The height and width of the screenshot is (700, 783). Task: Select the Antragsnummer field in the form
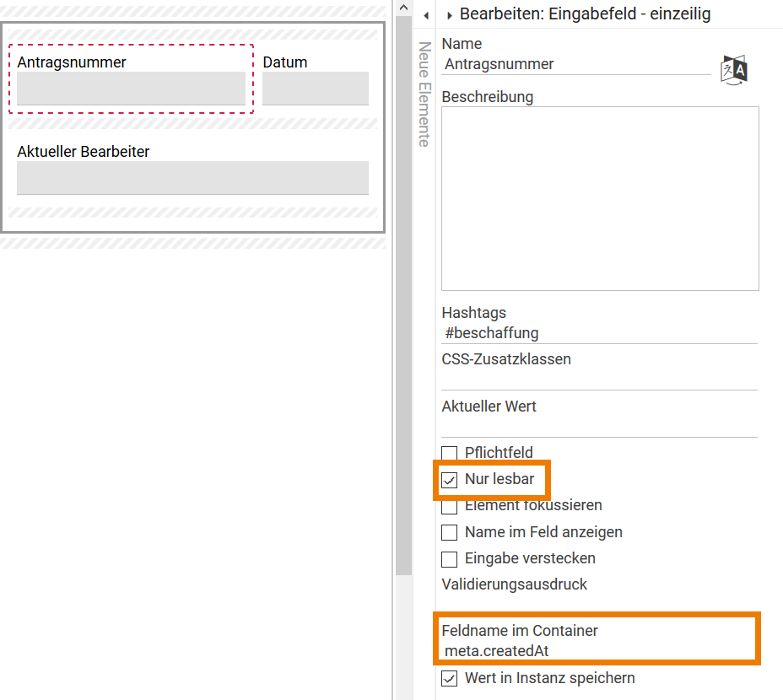(x=131, y=89)
